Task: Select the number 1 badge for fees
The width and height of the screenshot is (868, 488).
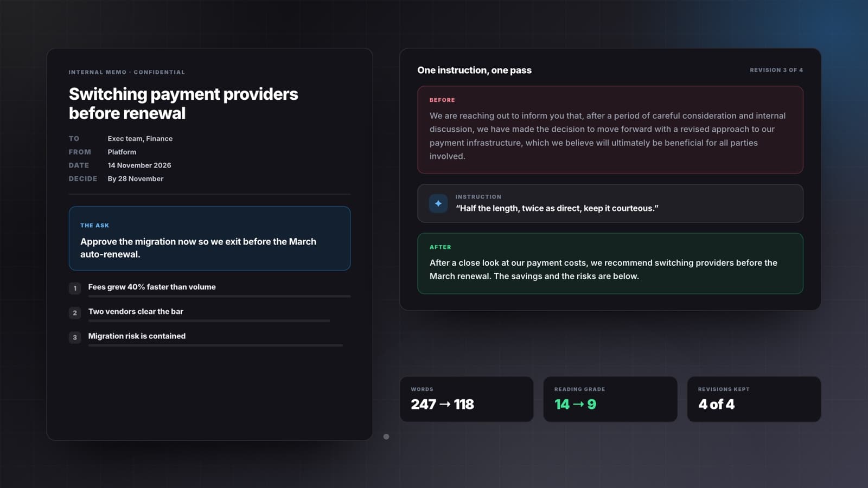Action: (75, 288)
